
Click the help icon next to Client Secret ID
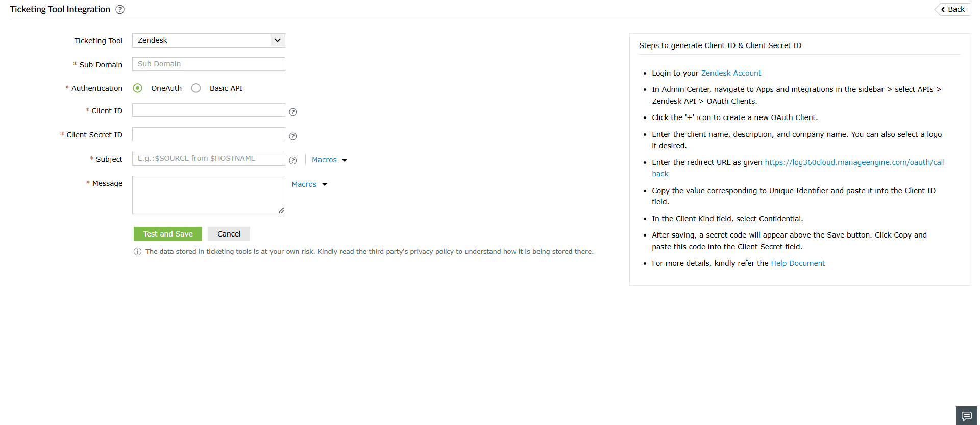click(x=293, y=136)
